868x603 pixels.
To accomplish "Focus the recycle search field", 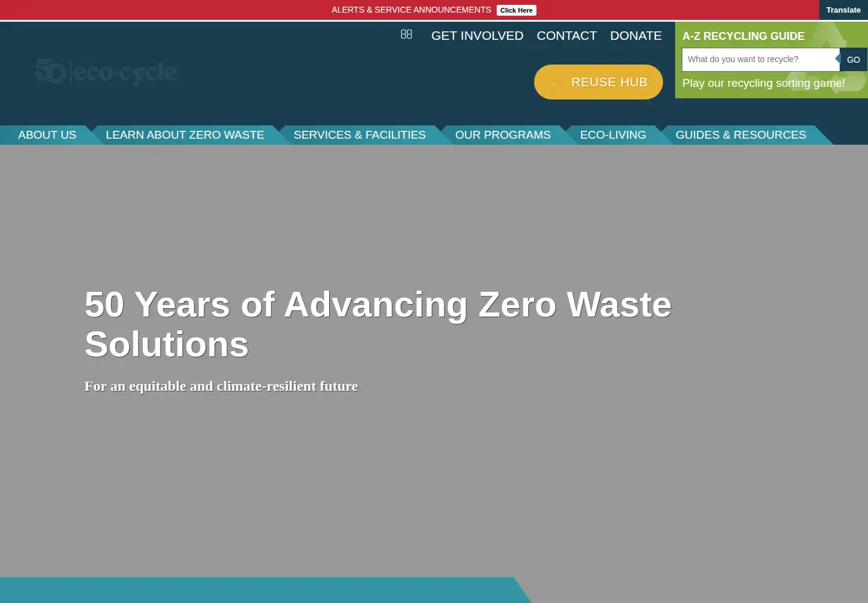I will click(x=761, y=59).
